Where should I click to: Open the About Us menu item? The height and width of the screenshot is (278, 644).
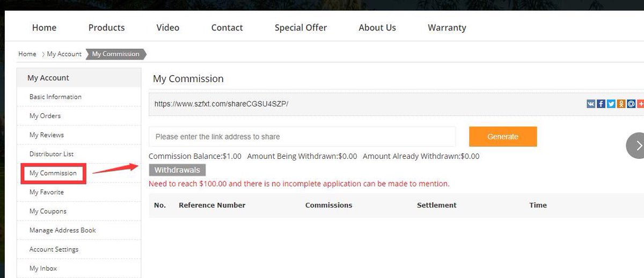click(x=377, y=28)
